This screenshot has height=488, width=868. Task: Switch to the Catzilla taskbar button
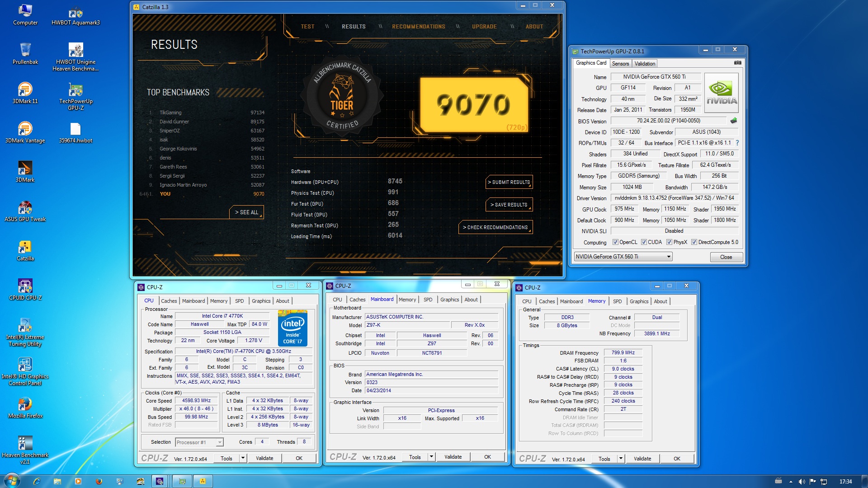click(x=203, y=481)
